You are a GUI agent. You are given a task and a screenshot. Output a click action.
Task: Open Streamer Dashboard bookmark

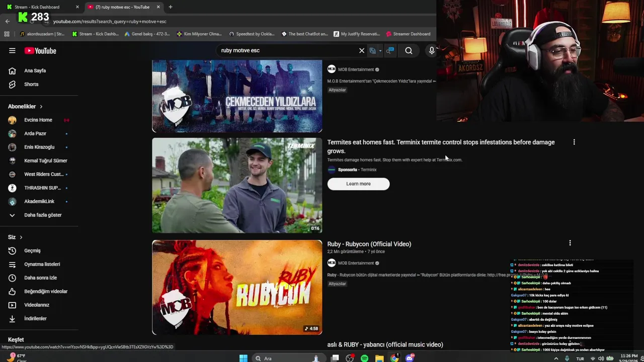[x=408, y=34]
